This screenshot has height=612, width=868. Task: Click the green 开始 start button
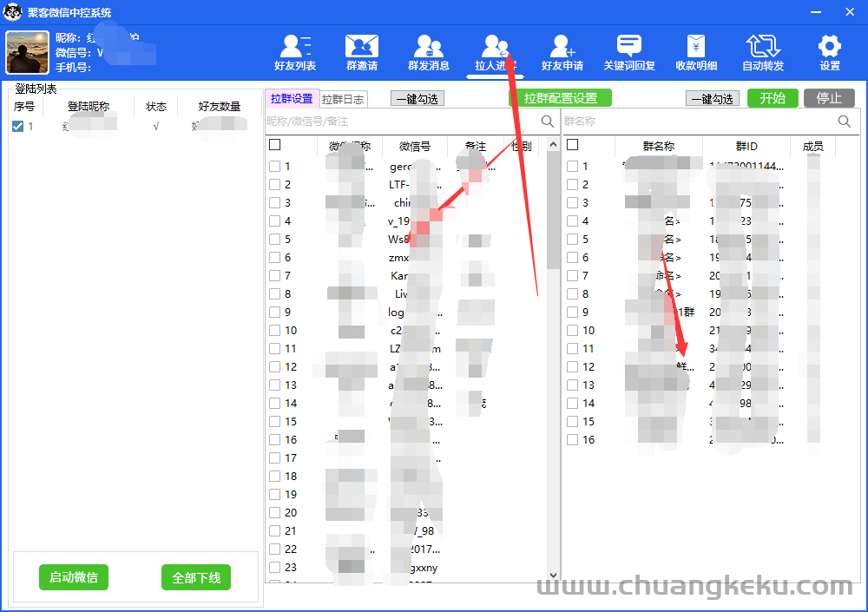(x=773, y=98)
